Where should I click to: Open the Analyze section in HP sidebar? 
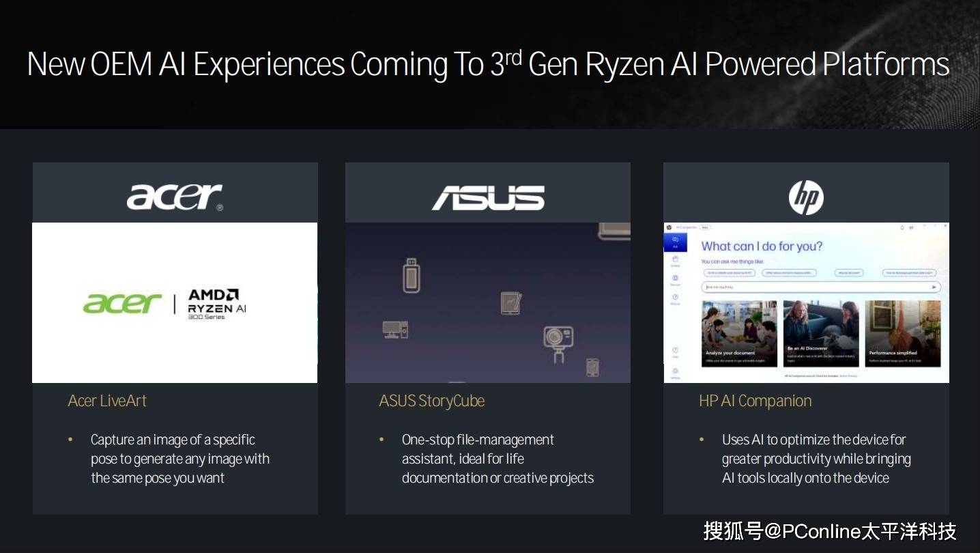(675, 261)
